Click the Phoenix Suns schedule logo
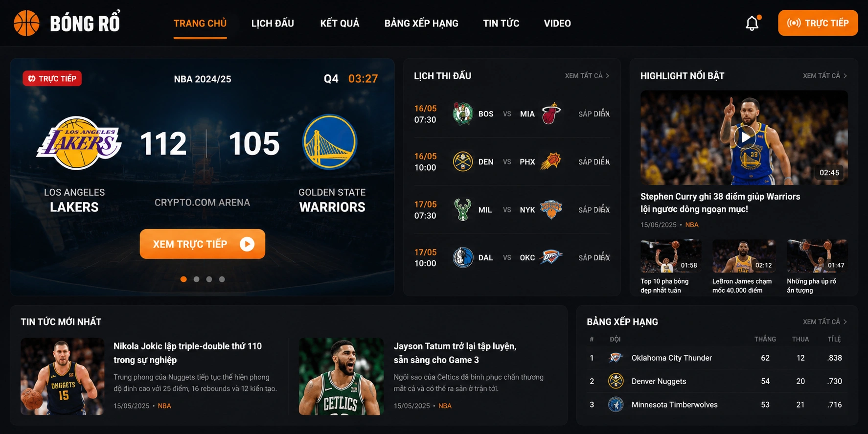 pyautogui.click(x=551, y=161)
